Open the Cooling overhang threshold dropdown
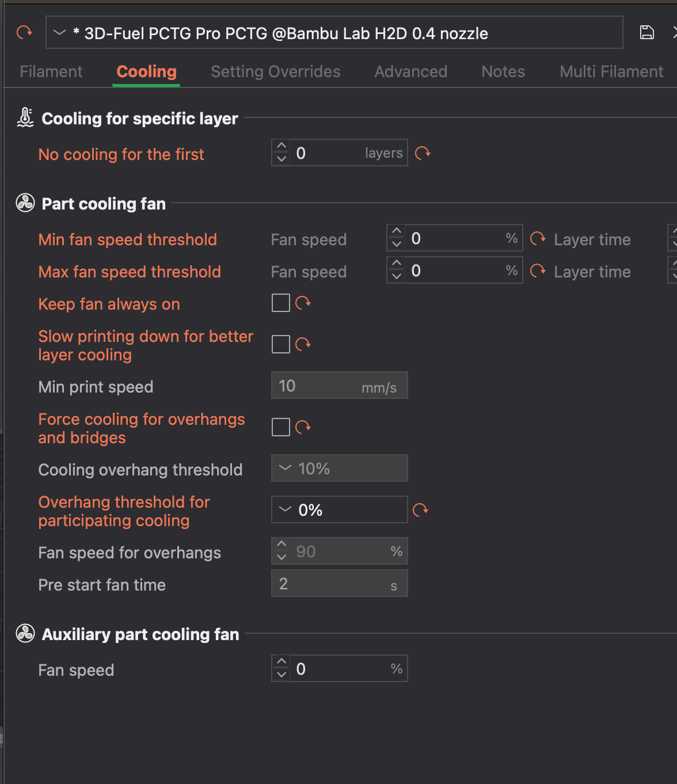 pos(340,468)
